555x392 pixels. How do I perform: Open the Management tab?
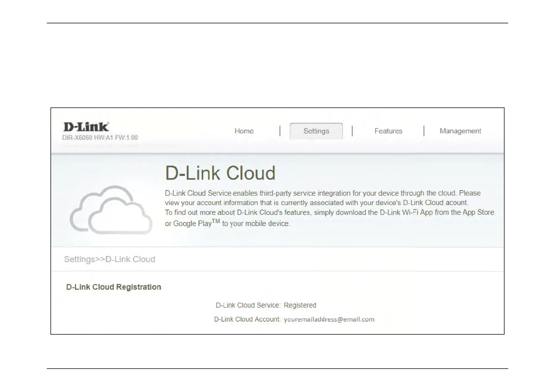(x=460, y=131)
